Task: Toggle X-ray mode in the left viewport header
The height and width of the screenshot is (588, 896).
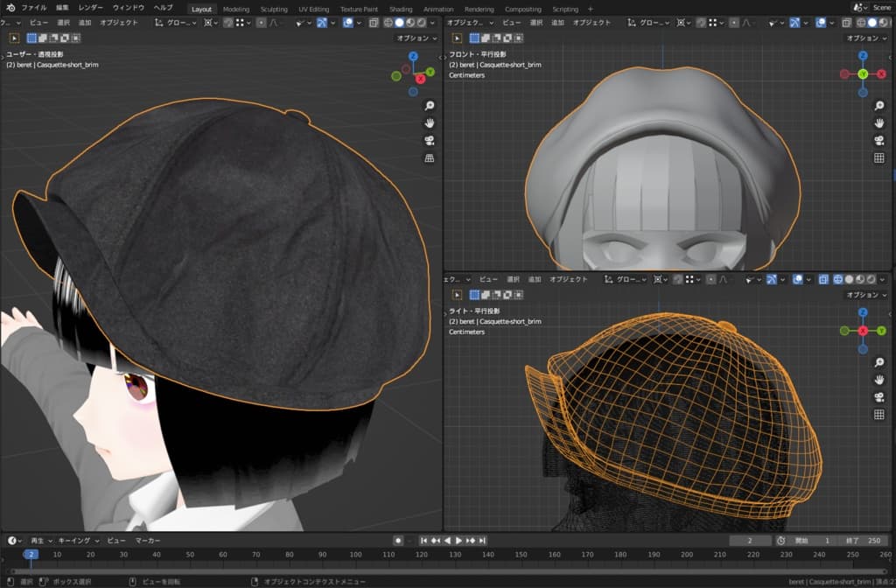Action: point(373,23)
